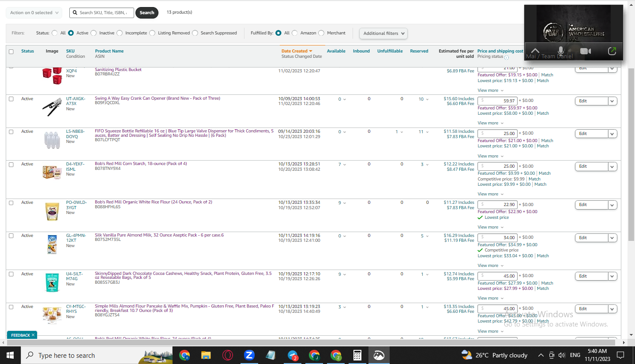Open Chrome with profile badge J in taskbar
Viewport: 635px width, 364px height.
click(314, 355)
